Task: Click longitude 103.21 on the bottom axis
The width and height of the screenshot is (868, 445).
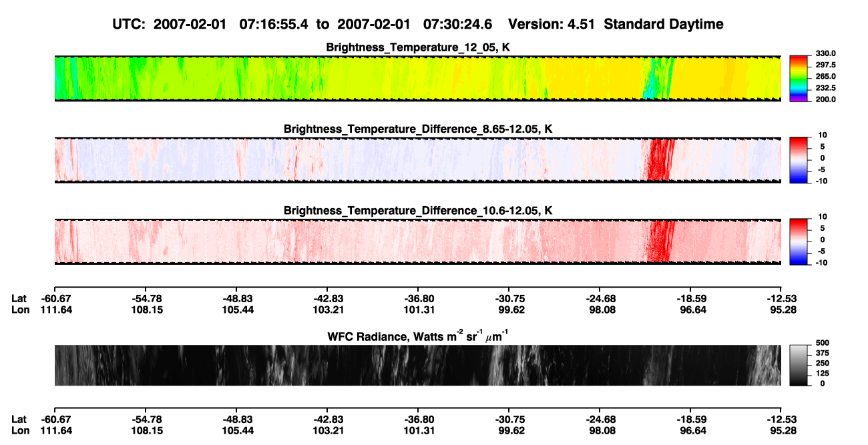Action: [x=329, y=430]
